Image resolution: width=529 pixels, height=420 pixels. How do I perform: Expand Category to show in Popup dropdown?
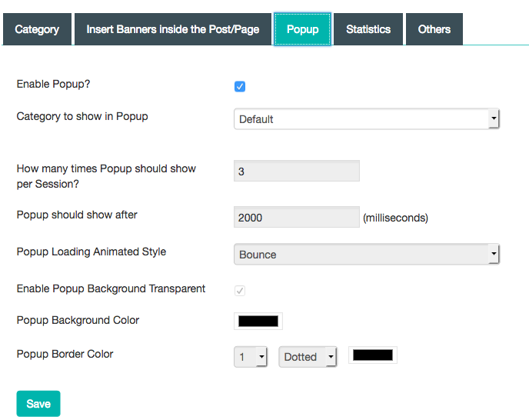[367, 119]
